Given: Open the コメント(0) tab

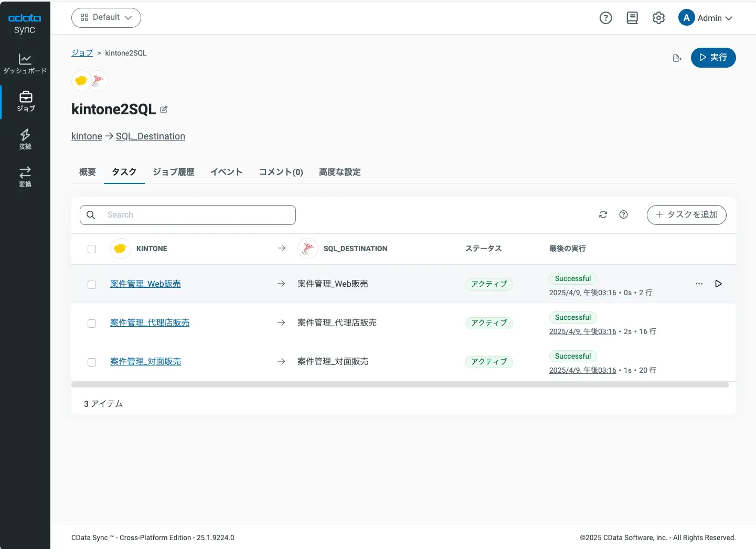Looking at the screenshot, I should tap(281, 172).
